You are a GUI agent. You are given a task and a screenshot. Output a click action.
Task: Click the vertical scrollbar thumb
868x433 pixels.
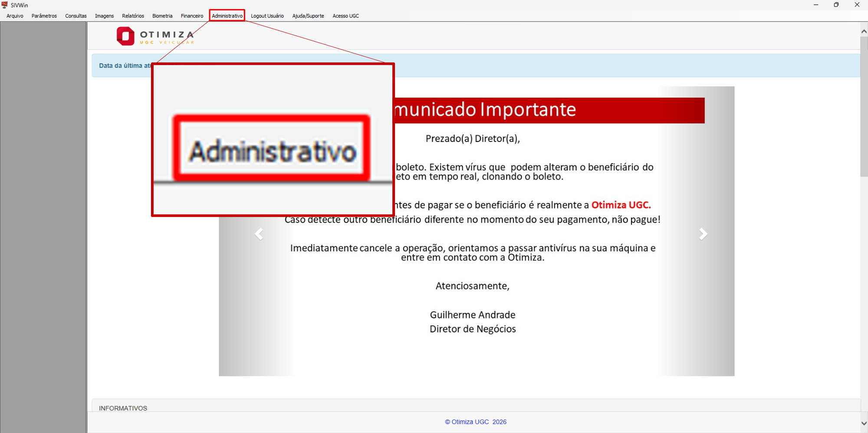coord(864,106)
